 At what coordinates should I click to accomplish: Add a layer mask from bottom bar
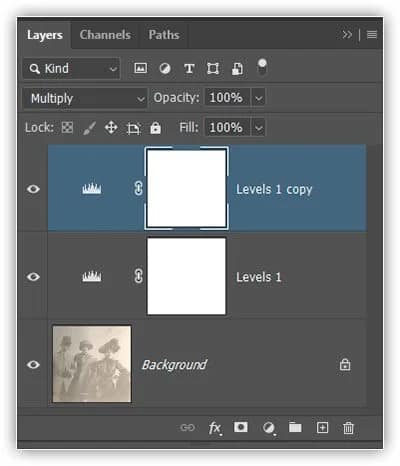241,427
